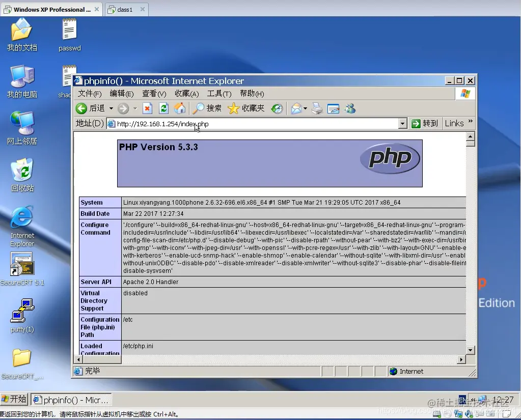The image size is (521, 420).
Task: Click the Messenger people icon
Action: pyautogui.click(x=350, y=108)
